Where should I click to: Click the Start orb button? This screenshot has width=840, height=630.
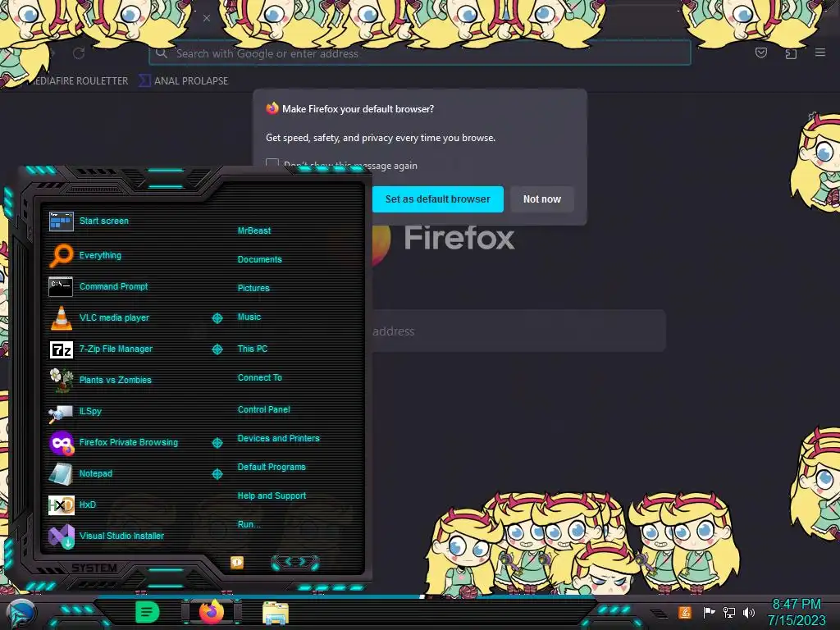click(x=21, y=614)
